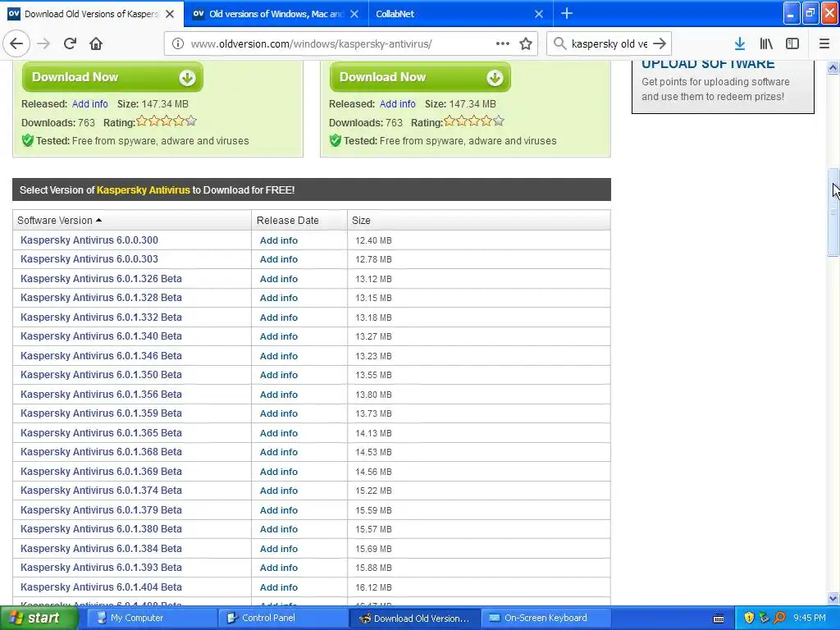Close the Download Old Versions tab
The height and width of the screenshot is (630, 840).
pos(170,14)
